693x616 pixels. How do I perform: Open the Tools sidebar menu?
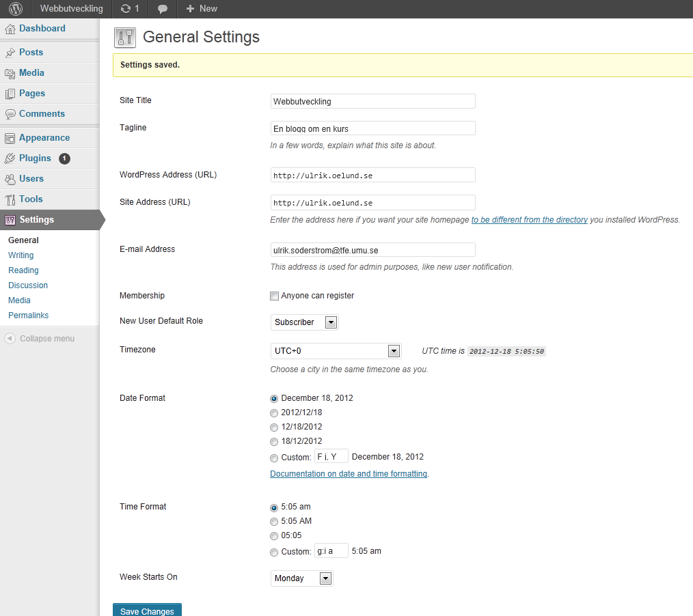coord(31,199)
